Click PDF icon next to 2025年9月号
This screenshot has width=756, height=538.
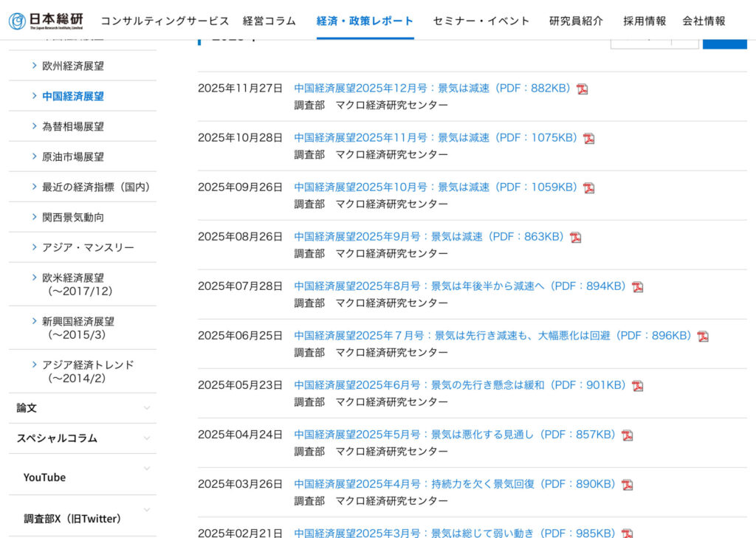(x=575, y=238)
